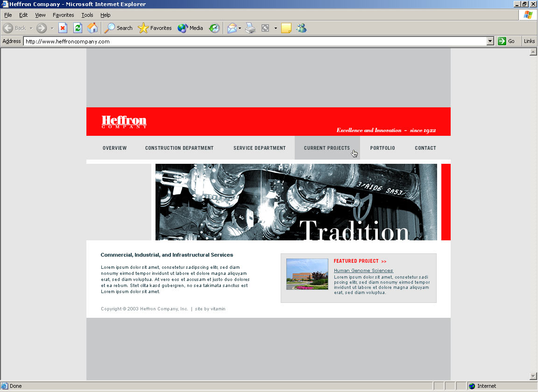Show browsing History from toolbar
Image resolution: width=538 pixels, height=392 pixels.
tap(214, 28)
